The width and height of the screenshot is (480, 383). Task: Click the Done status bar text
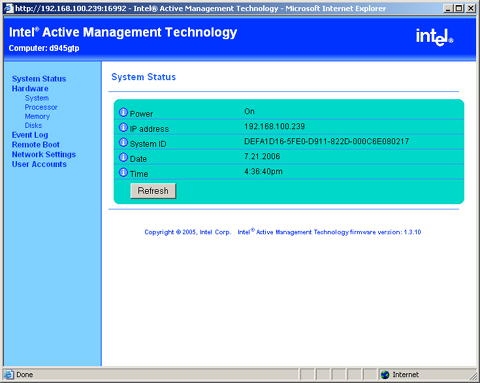(x=25, y=375)
